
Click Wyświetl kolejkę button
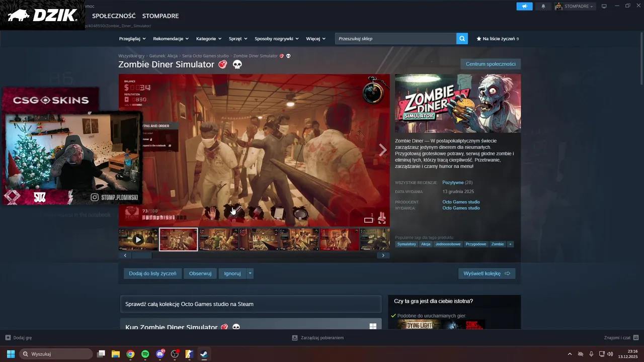487,274
